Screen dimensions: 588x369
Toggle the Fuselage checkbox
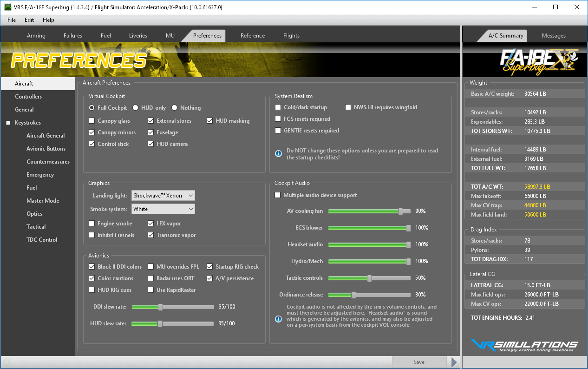coord(151,132)
